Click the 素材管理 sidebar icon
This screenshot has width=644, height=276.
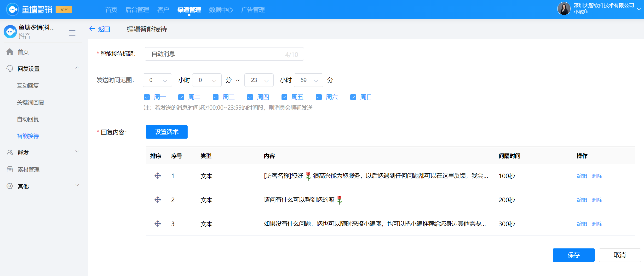coord(10,169)
